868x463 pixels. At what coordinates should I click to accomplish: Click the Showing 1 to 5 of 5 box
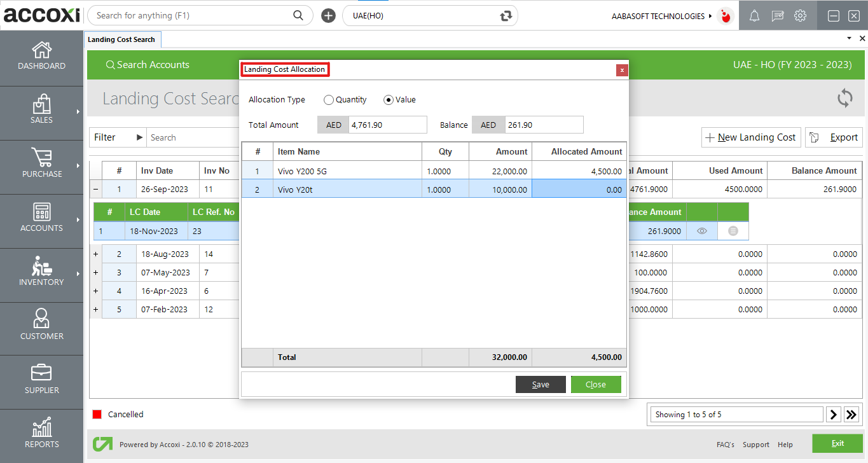pyautogui.click(x=737, y=415)
